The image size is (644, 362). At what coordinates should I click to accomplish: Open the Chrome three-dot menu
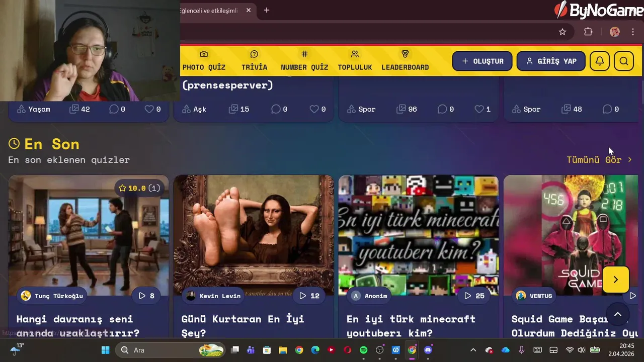[x=633, y=32]
